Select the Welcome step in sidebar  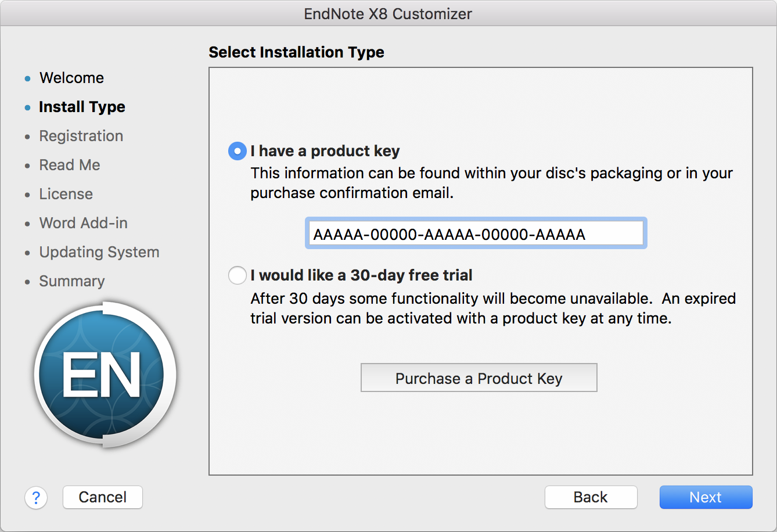pos(71,78)
